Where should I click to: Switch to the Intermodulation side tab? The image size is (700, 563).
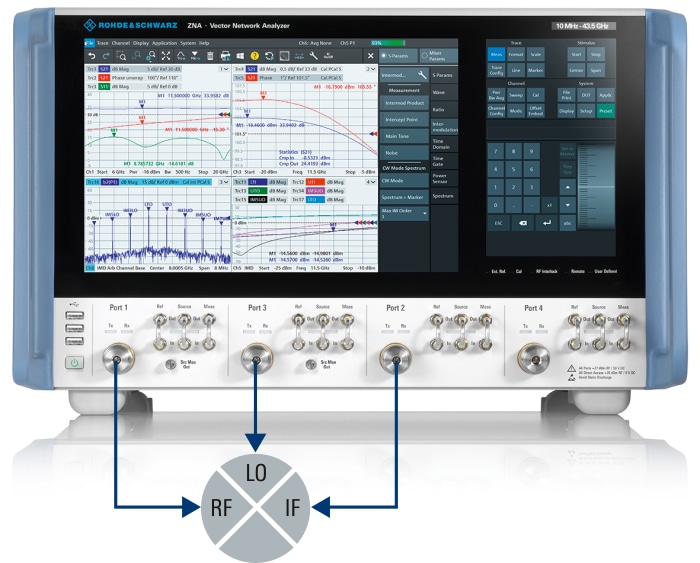tap(445, 127)
